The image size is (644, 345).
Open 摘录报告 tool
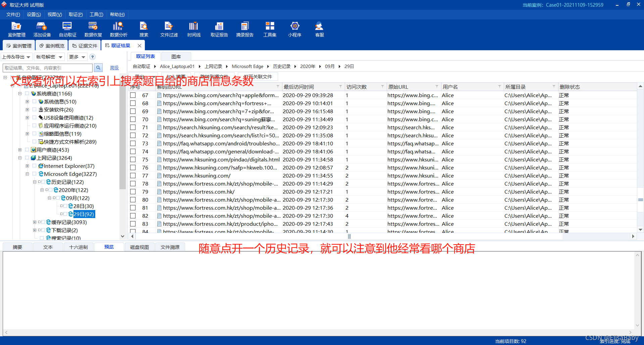pos(245,29)
